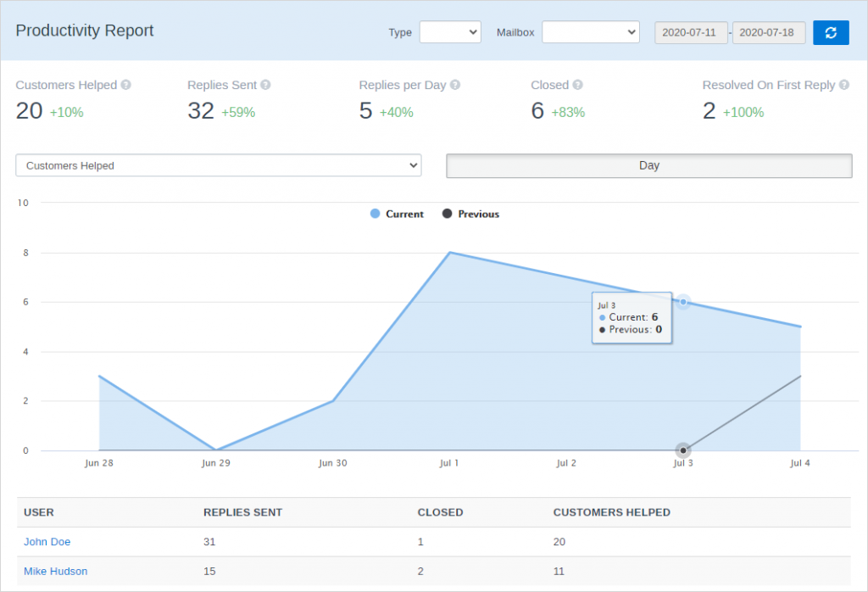The image size is (868, 592).
Task: Toggle visibility of the Current series
Action: pos(398,214)
